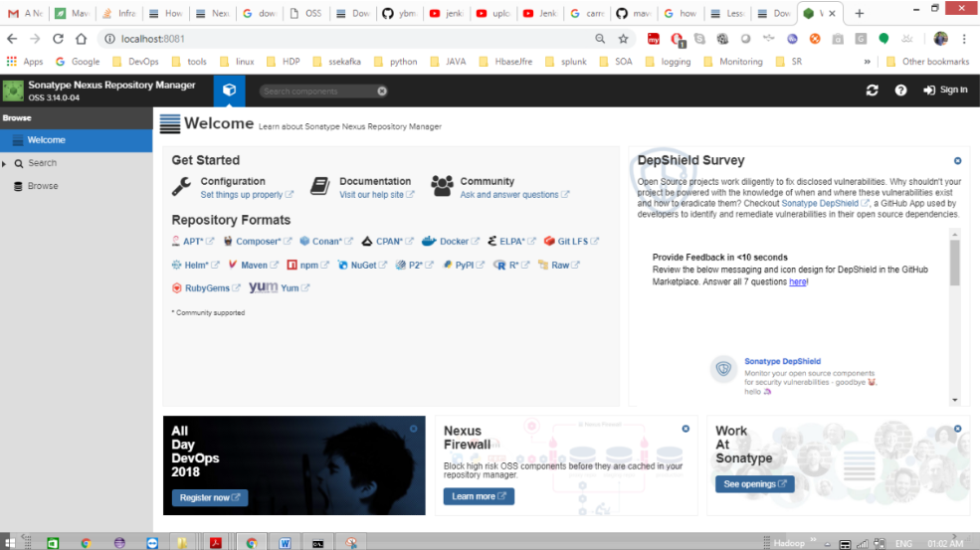Image resolution: width=980 pixels, height=550 pixels.
Task: Open the Windows Start button
Action: click(x=9, y=542)
